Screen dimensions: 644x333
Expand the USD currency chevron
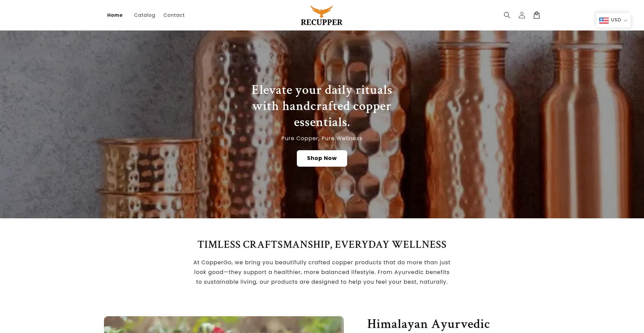[625, 20]
